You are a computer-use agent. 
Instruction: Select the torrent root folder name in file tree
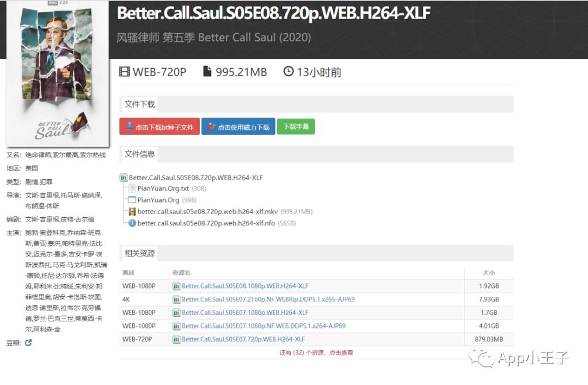coord(196,178)
